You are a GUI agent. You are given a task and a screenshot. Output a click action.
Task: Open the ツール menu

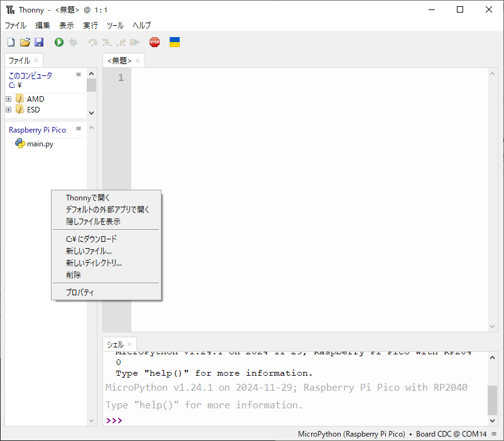[x=115, y=25]
